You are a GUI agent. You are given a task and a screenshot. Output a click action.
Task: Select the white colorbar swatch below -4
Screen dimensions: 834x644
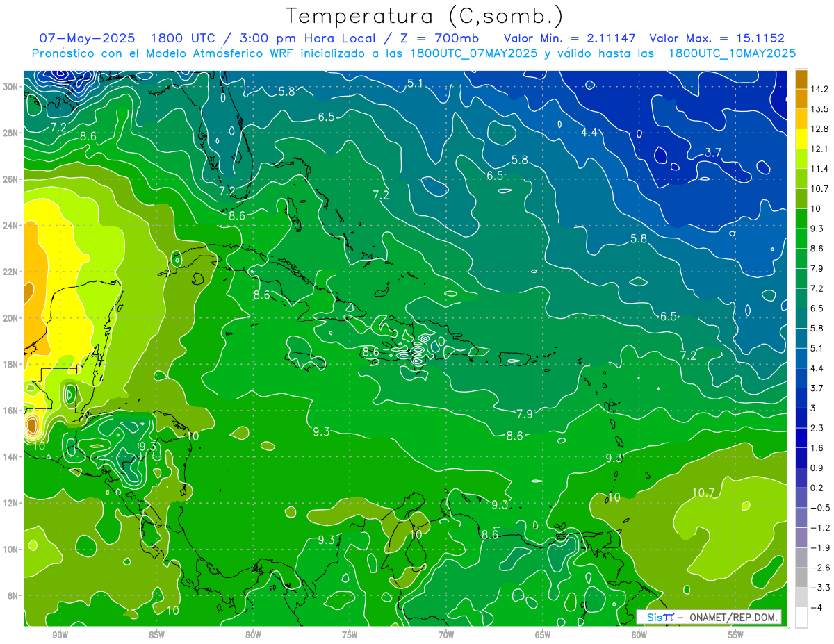801,618
